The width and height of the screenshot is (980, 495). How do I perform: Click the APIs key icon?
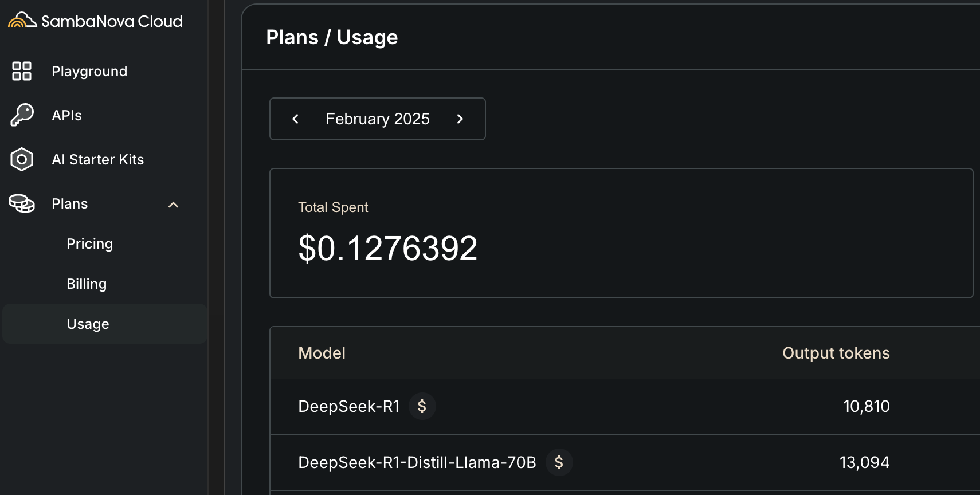[22, 115]
